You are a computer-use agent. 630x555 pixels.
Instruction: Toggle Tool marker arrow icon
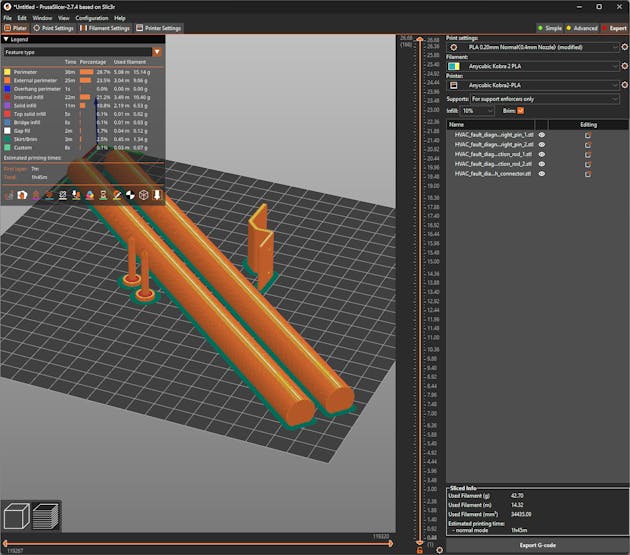[156, 195]
